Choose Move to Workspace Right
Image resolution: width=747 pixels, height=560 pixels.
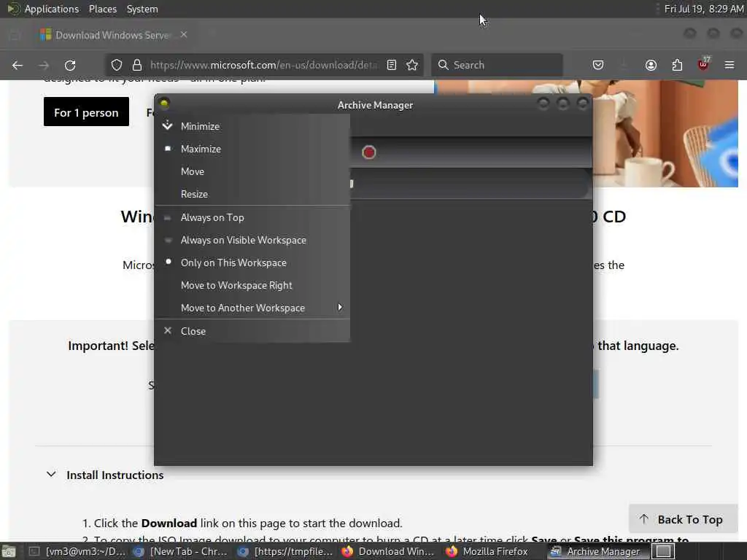tap(252, 285)
